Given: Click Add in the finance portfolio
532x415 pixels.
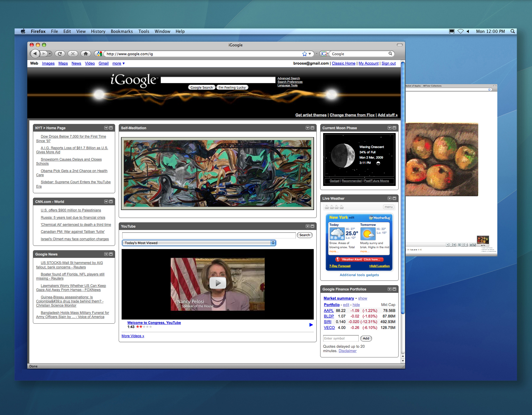Looking at the screenshot, I should 366,338.
